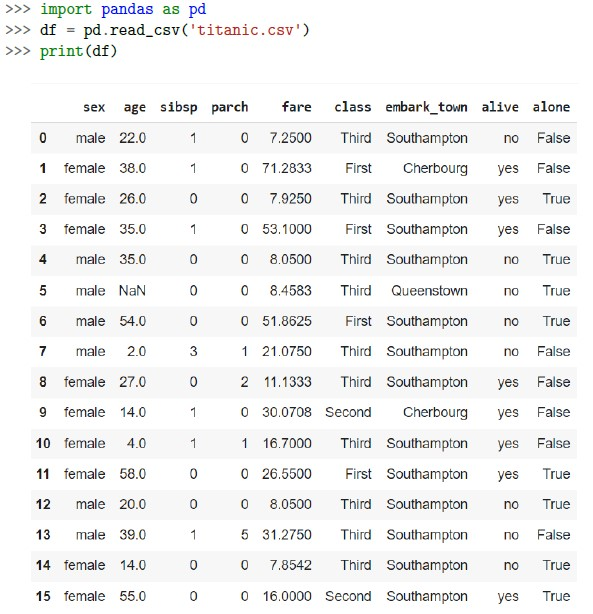Click fare value 11.1333
The image size is (593, 614).
click(x=287, y=382)
